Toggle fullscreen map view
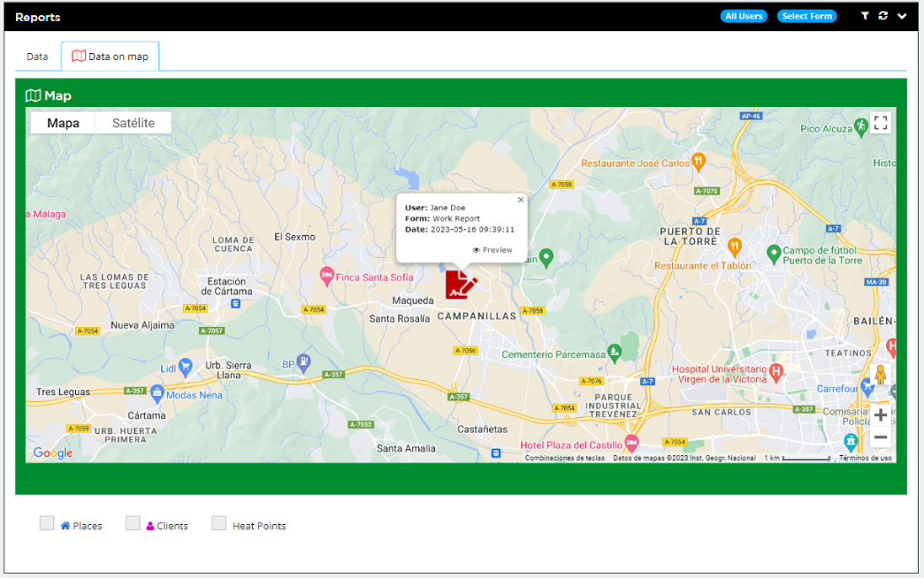 [880, 122]
